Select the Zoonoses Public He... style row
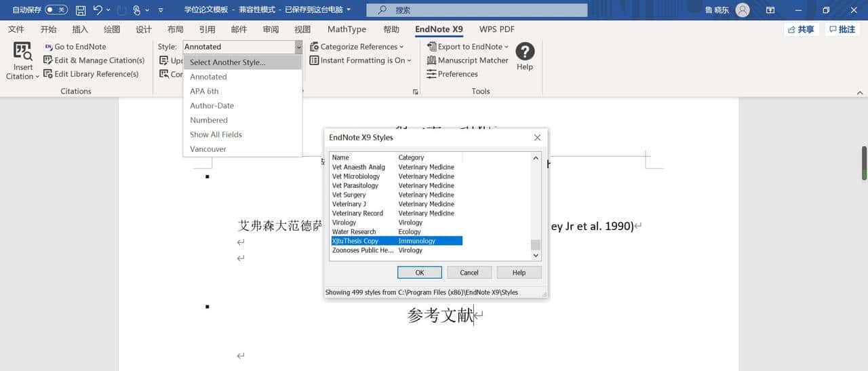 point(397,250)
